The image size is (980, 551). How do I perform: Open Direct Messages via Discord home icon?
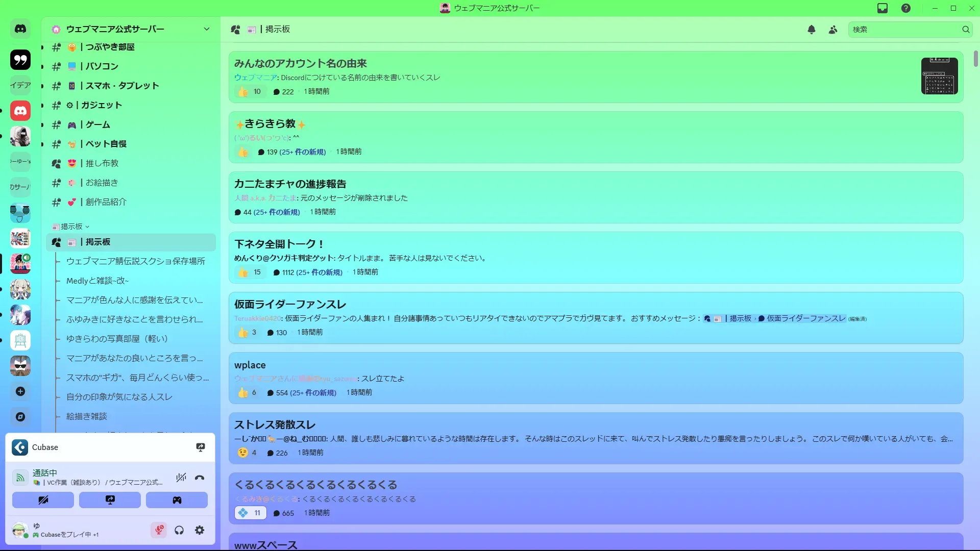point(20,29)
